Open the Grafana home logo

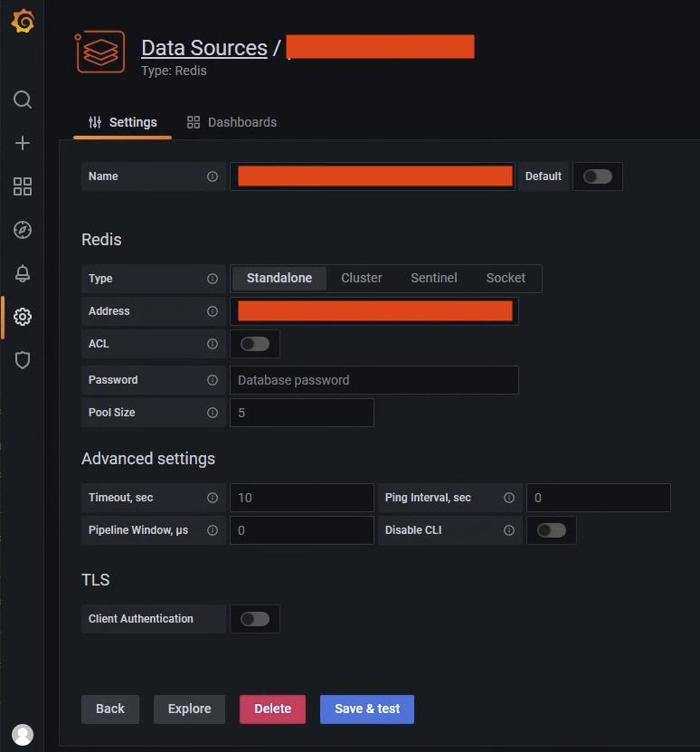[23, 21]
